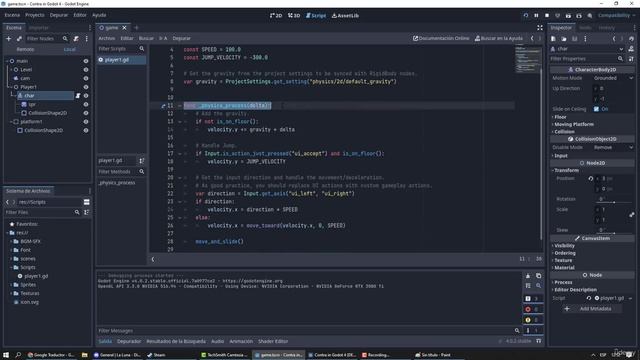Toggle the output message search icon
The image size is (640, 360).
[538, 286]
